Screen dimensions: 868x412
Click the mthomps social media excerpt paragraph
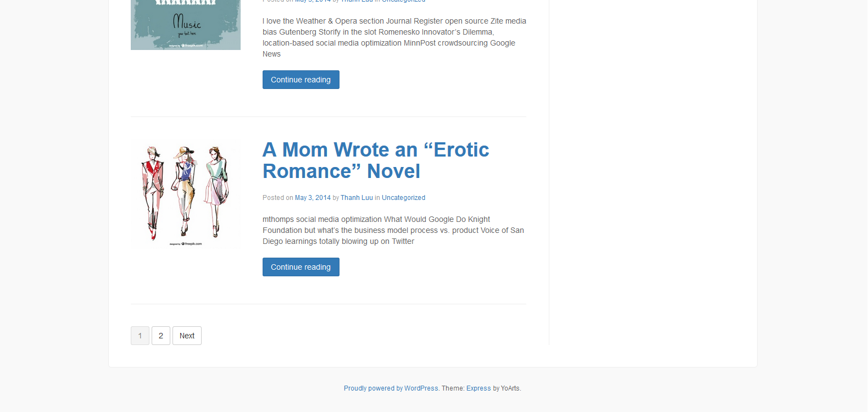(393, 230)
